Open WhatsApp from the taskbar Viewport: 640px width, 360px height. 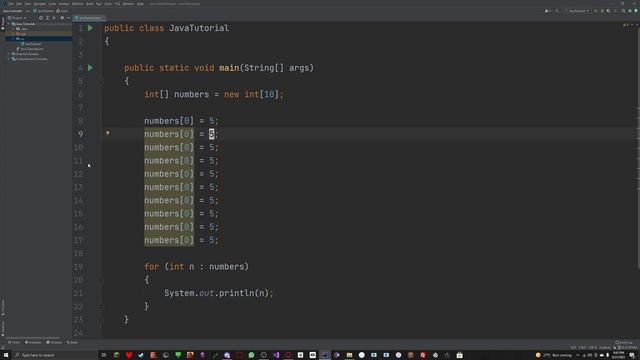(x=251, y=355)
